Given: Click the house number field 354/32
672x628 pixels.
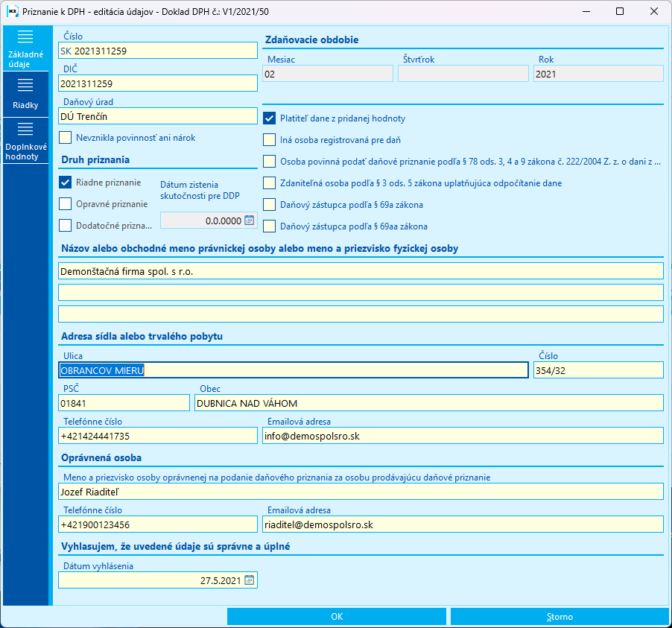Looking at the screenshot, I should 598,370.
